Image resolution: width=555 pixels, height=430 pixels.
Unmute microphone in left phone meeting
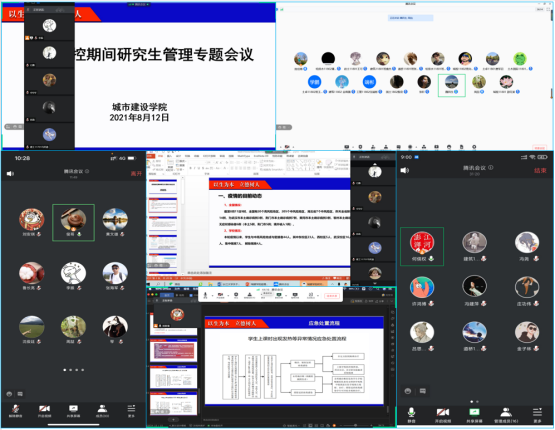point(15,411)
